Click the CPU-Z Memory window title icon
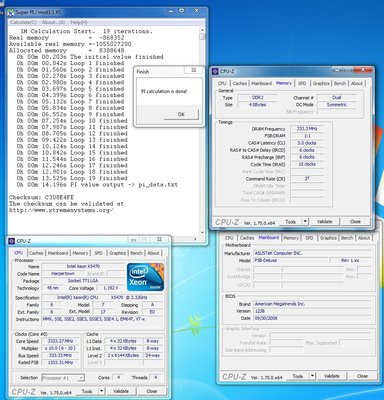This screenshot has width=384, height=400. click(x=216, y=71)
